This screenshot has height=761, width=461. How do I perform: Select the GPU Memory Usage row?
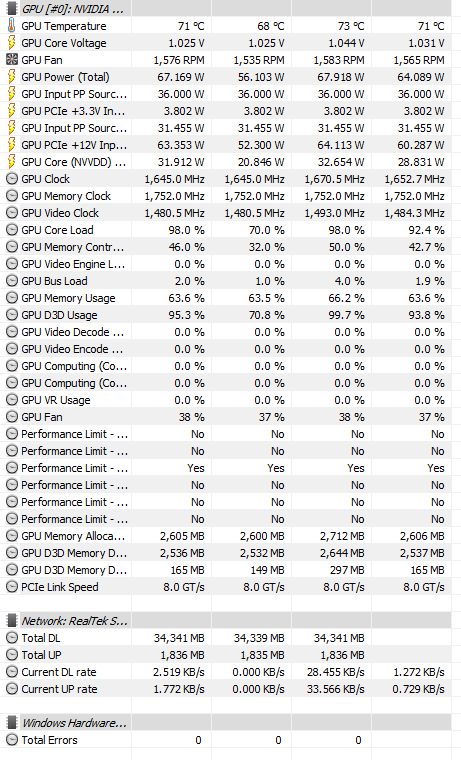[x=230, y=298]
